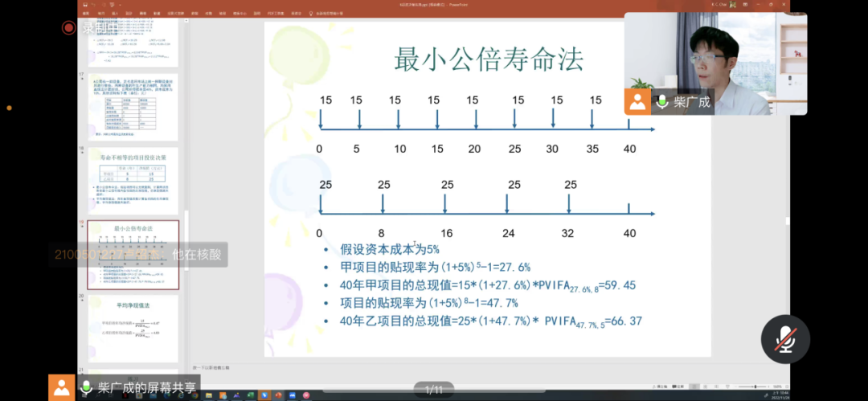The image size is (868, 401).
Task: Click the lightbulb Tell Me search icon
Action: (311, 13)
